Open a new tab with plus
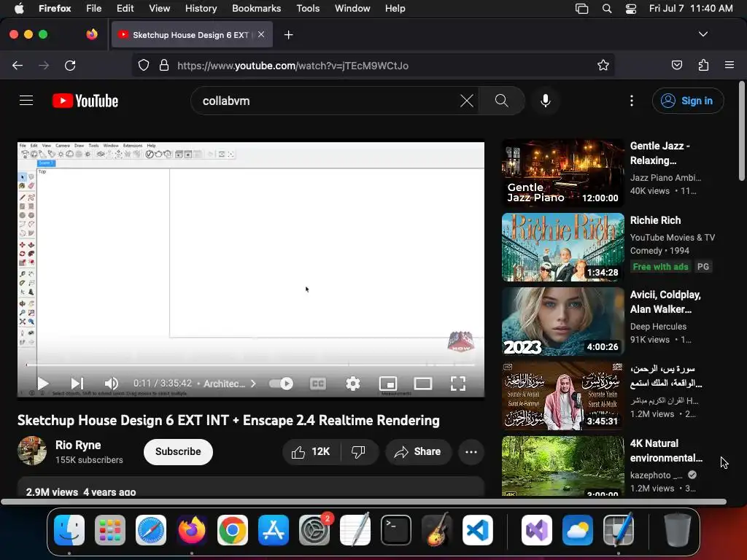The image size is (747, 560). tap(288, 35)
